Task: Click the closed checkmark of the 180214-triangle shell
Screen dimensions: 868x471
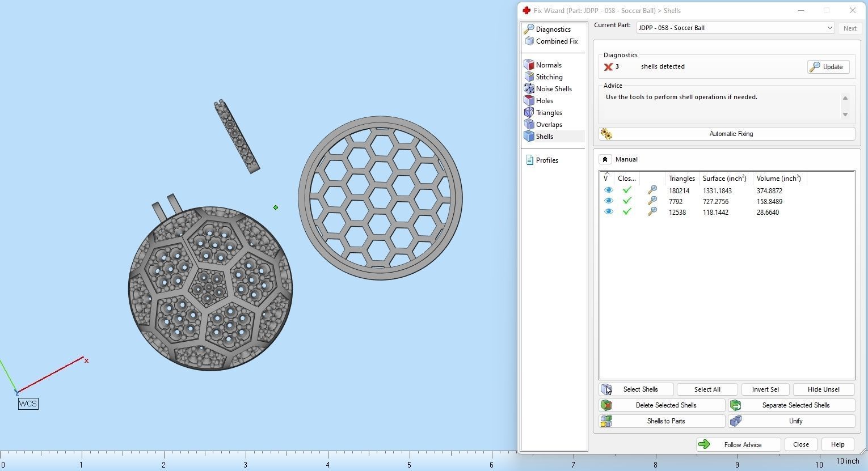Action: pos(627,190)
